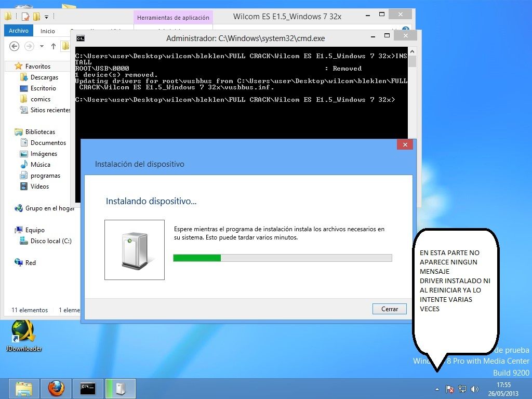Select Equipo in navigation pane
Image resolution: width=532 pixels, height=399 pixels.
point(35,230)
